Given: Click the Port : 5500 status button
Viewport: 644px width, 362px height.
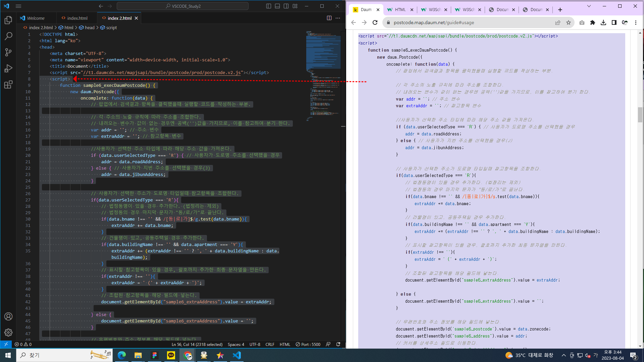Looking at the screenshot, I should click(308, 344).
